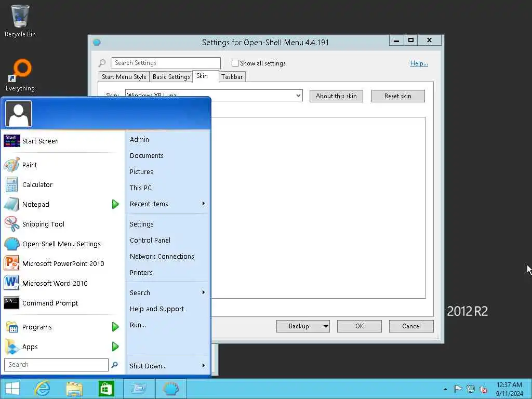Switch to the Taskbar tab

(x=232, y=77)
